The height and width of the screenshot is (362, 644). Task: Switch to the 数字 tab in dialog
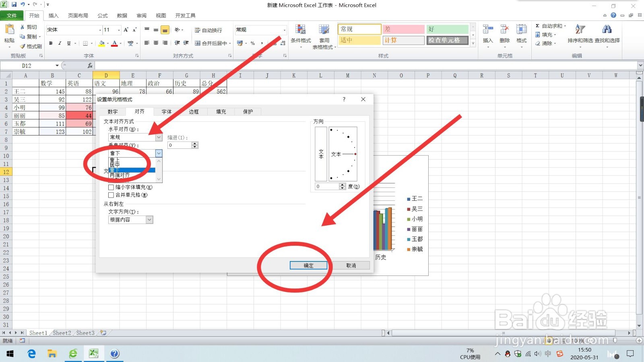(x=113, y=112)
